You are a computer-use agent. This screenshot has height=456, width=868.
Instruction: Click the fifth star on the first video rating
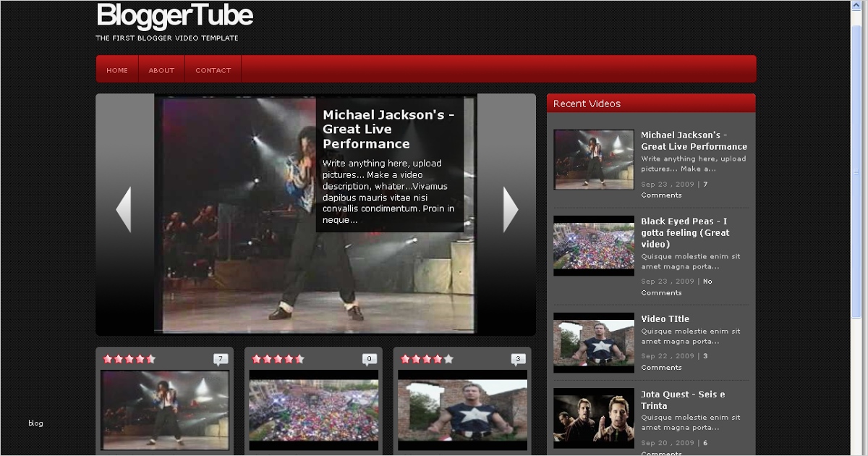point(149,358)
